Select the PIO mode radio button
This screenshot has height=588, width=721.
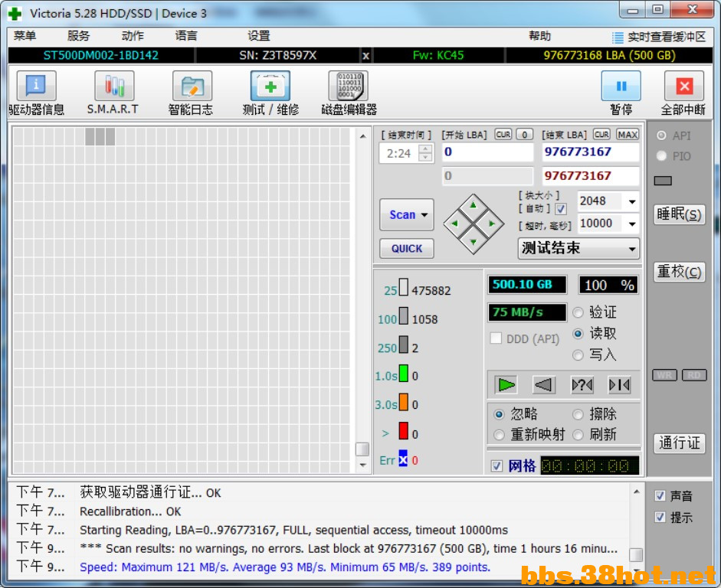point(662,156)
